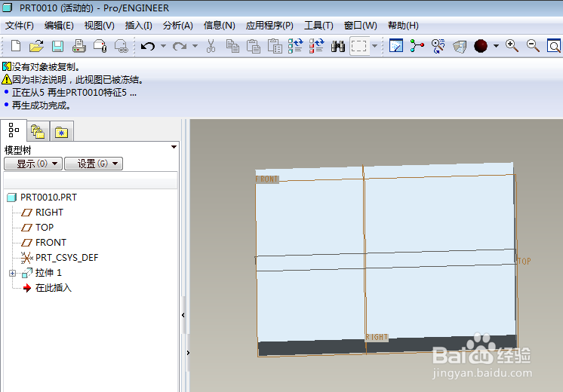Open Paste Special
The image size is (563, 392).
275,46
